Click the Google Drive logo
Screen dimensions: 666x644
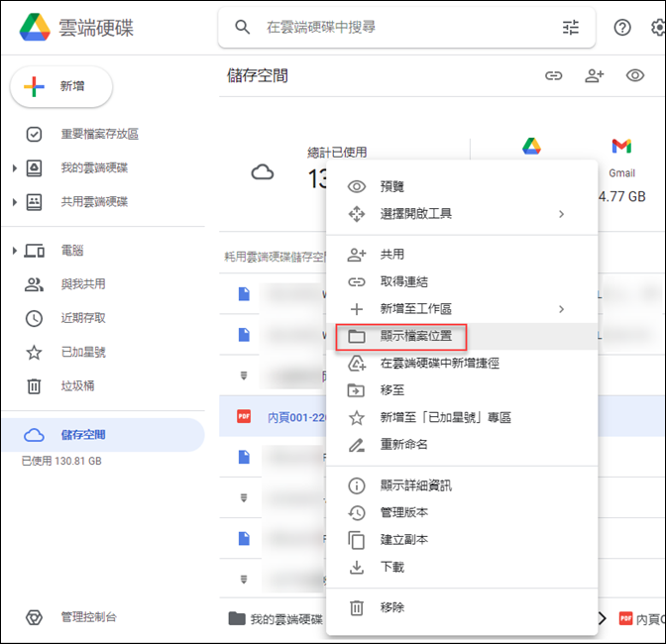[x=35, y=27]
